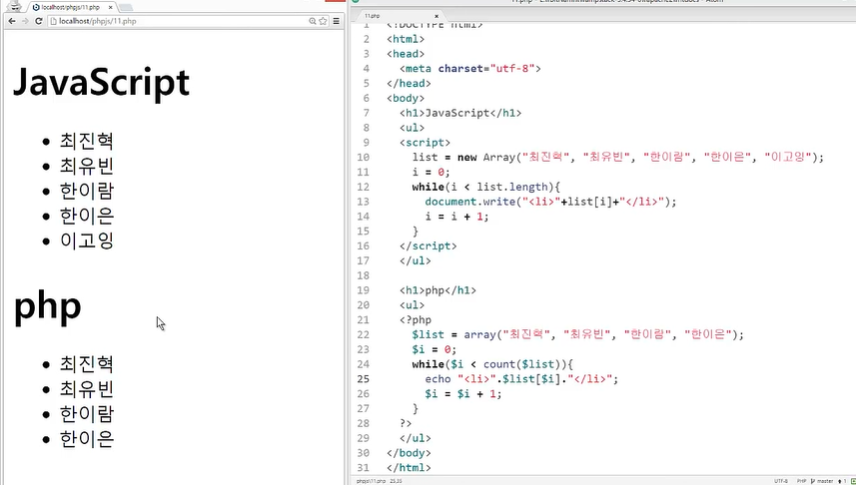This screenshot has width=856, height=485.
Task: Click the </body> closing tag line
Action: [409, 453]
